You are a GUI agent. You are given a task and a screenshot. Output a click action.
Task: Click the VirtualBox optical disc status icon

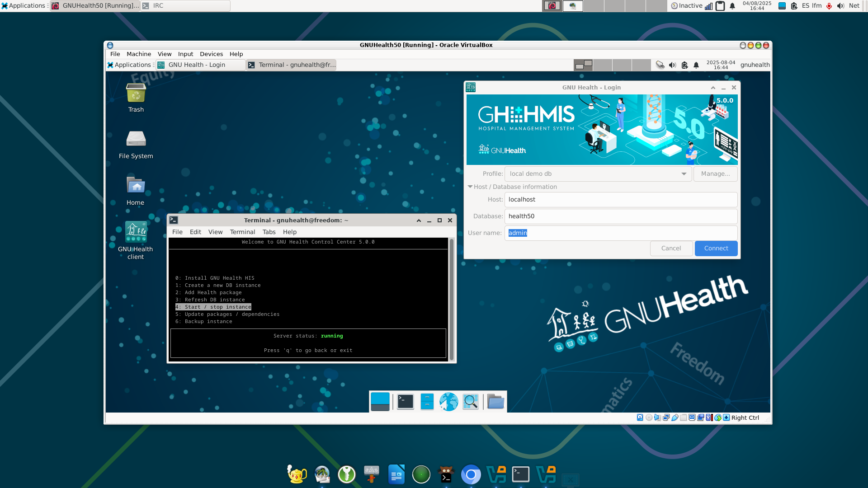click(649, 418)
